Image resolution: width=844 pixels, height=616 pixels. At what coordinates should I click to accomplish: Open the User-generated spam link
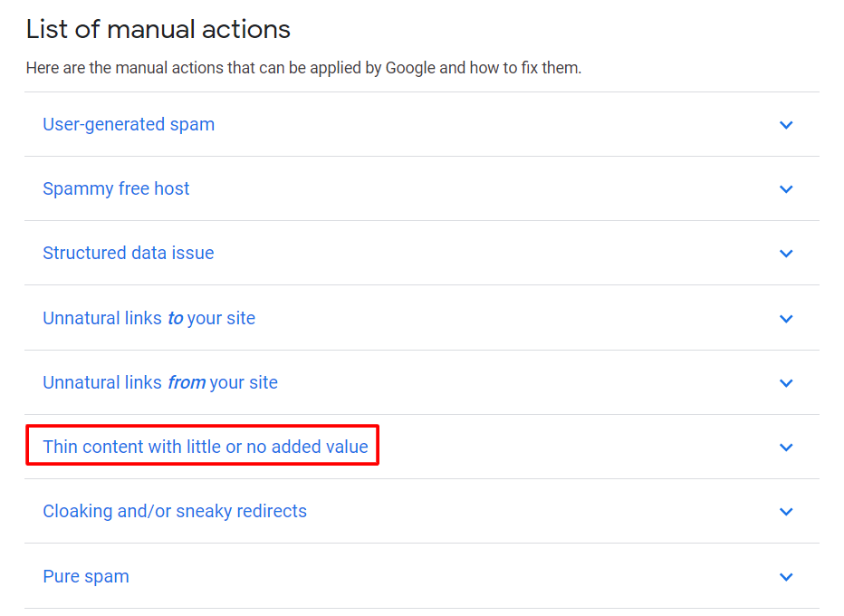129,124
